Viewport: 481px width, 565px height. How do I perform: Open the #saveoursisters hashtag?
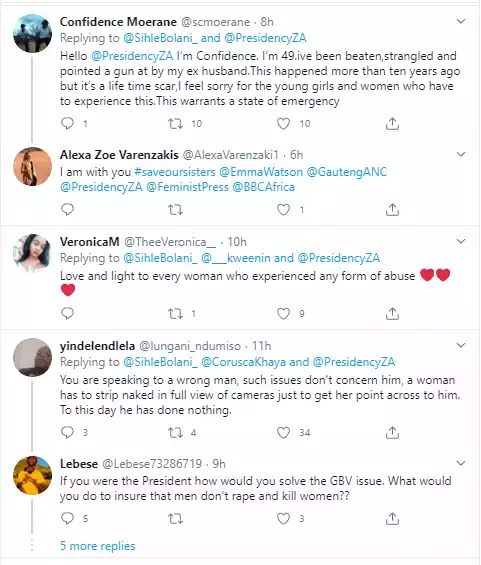point(175,172)
